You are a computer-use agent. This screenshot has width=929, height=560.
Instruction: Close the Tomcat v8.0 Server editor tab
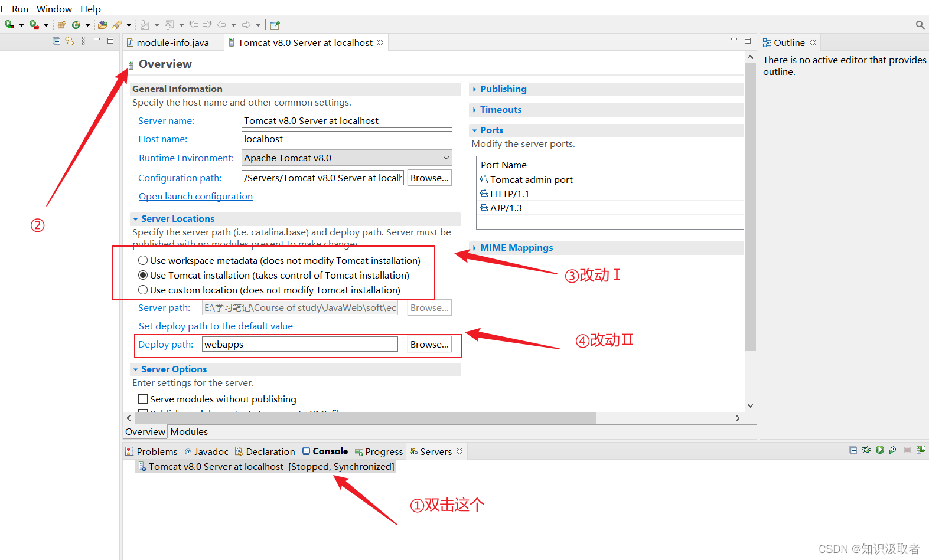(380, 42)
